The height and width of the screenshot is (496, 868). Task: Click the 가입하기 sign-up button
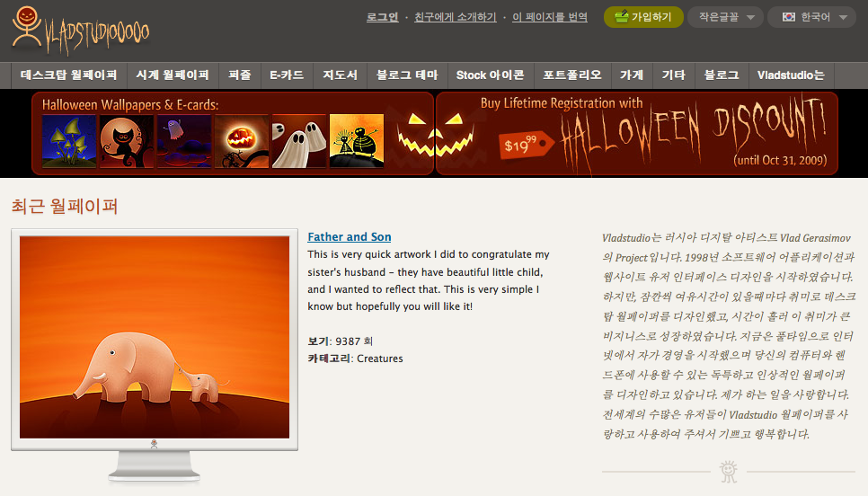pyautogui.click(x=643, y=17)
